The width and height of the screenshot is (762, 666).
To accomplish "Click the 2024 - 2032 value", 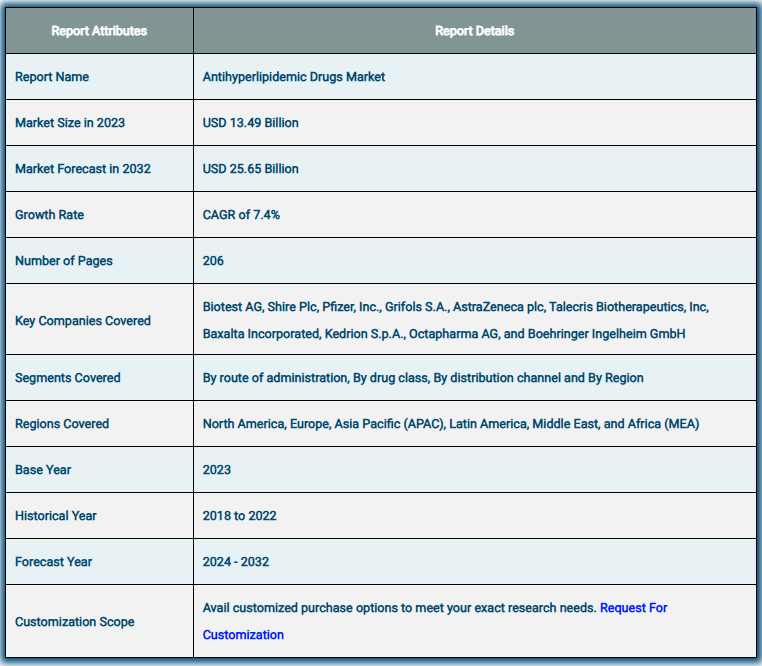I will (236, 562).
